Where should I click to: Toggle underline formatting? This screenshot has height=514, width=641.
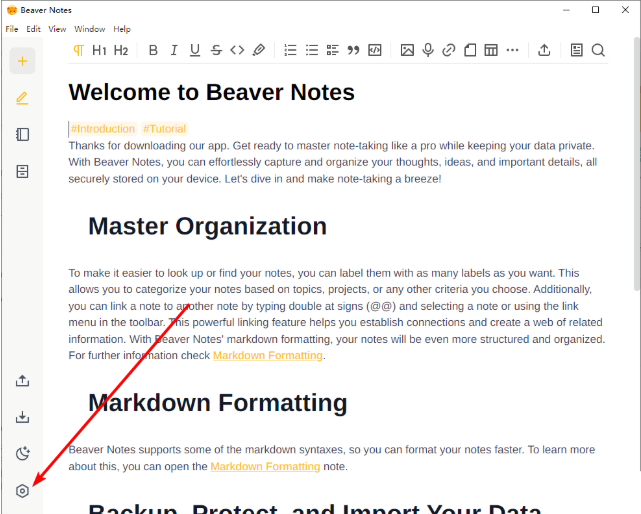pyautogui.click(x=195, y=50)
